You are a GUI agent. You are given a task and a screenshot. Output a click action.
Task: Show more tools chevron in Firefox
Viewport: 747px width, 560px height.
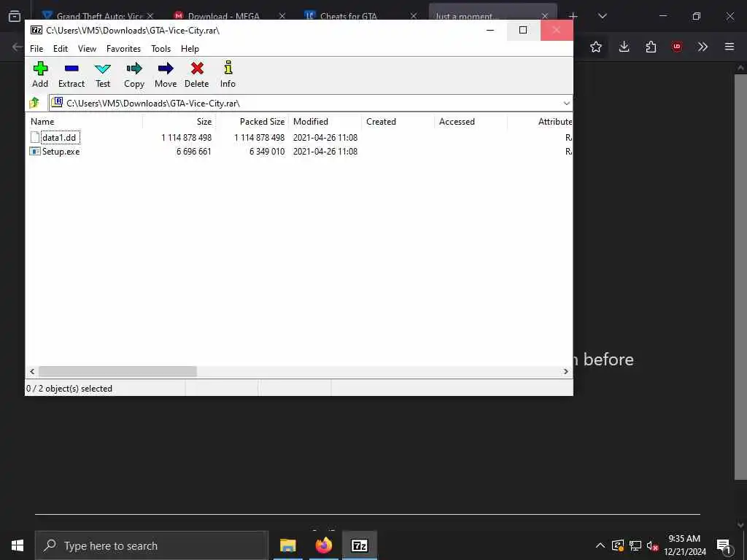pos(703,47)
